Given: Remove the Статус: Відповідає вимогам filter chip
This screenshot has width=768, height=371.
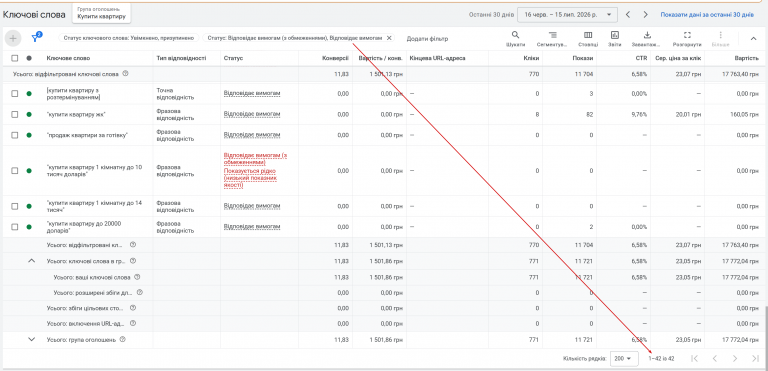Looking at the screenshot, I should (x=389, y=38).
